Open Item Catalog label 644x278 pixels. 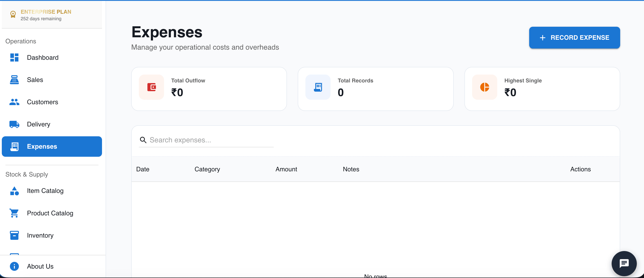45,191
